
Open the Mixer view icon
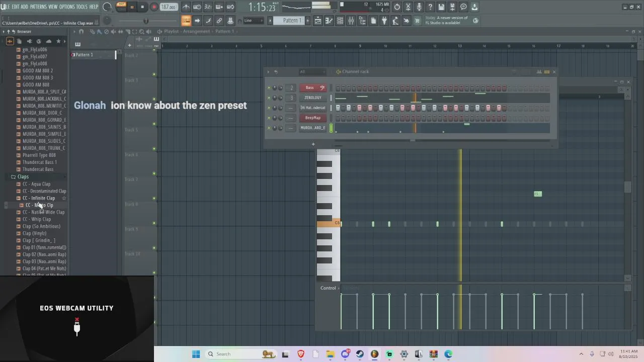pos(351,21)
